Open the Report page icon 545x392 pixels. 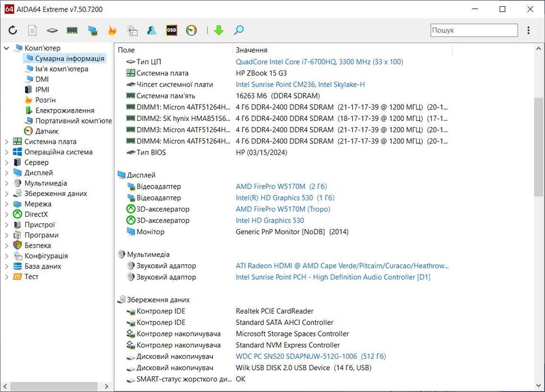tap(33, 30)
